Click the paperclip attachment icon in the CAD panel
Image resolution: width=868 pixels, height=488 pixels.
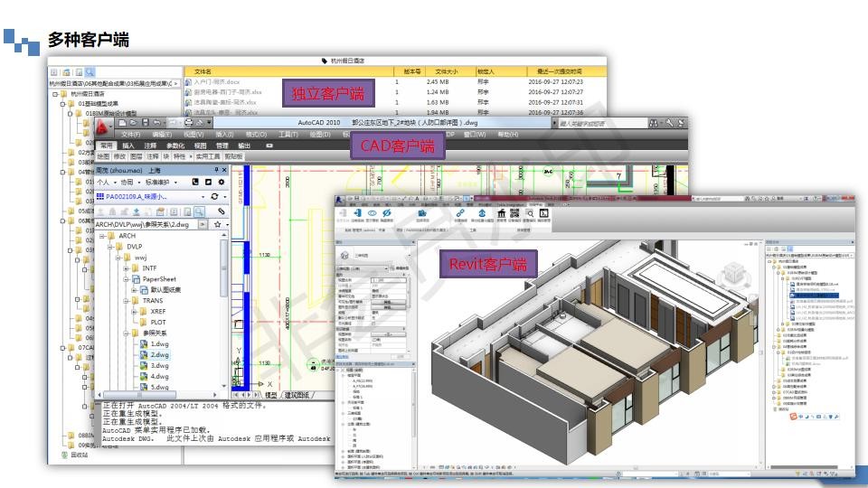click(x=221, y=211)
